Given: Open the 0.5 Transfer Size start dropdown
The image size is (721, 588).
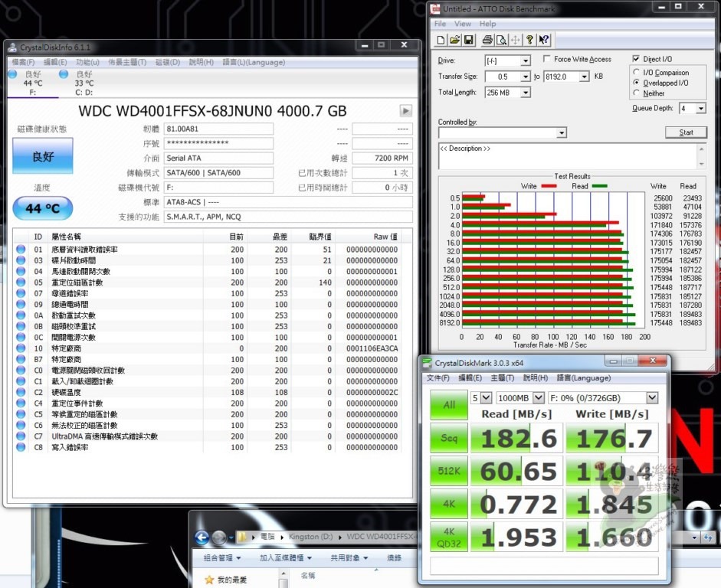Looking at the screenshot, I should [x=526, y=77].
